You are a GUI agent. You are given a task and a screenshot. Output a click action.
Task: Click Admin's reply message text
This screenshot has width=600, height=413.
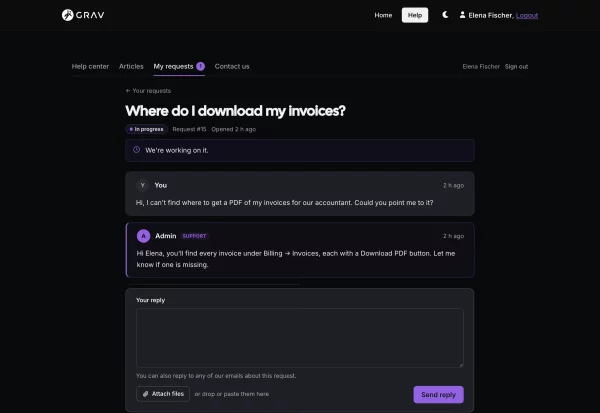[296, 259]
